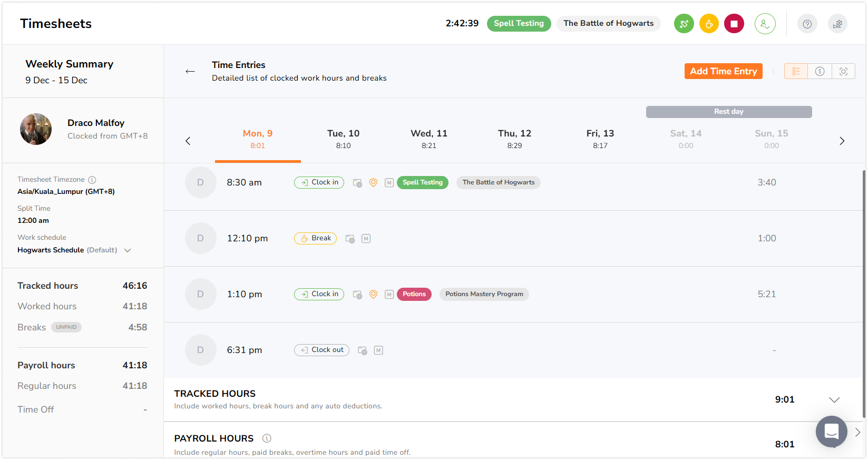Image resolution: width=868 pixels, height=460 pixels.
Task: Stop the timer with red button
Action: 734,24
